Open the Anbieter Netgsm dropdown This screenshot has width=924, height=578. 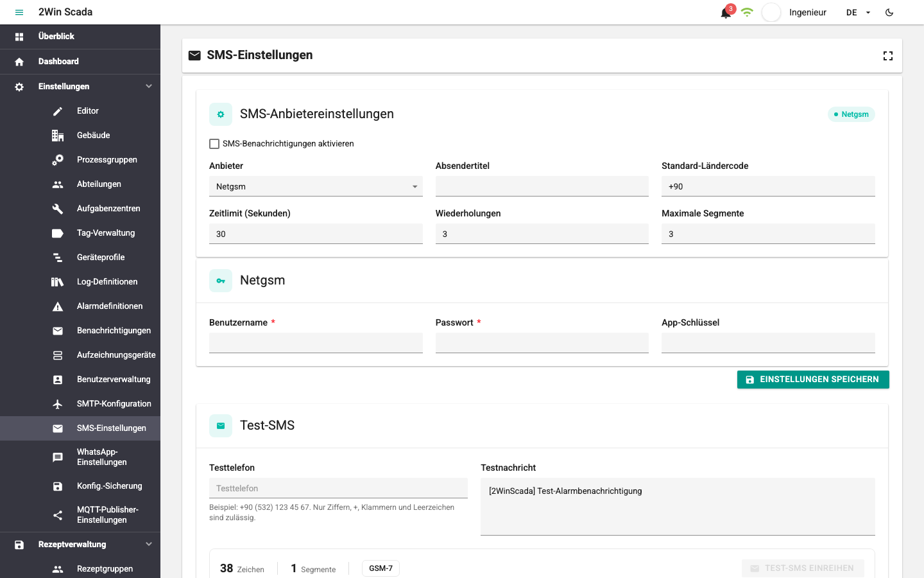(x=316, y=186)
